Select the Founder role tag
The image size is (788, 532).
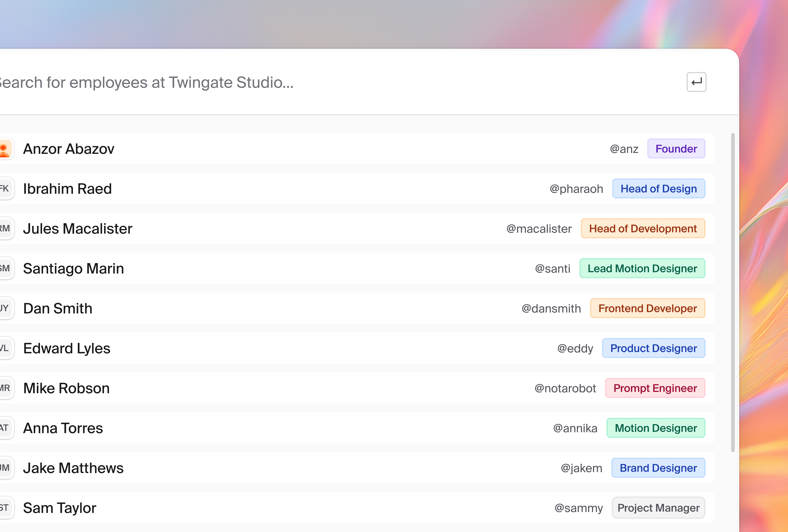click(x=676, y=149)
